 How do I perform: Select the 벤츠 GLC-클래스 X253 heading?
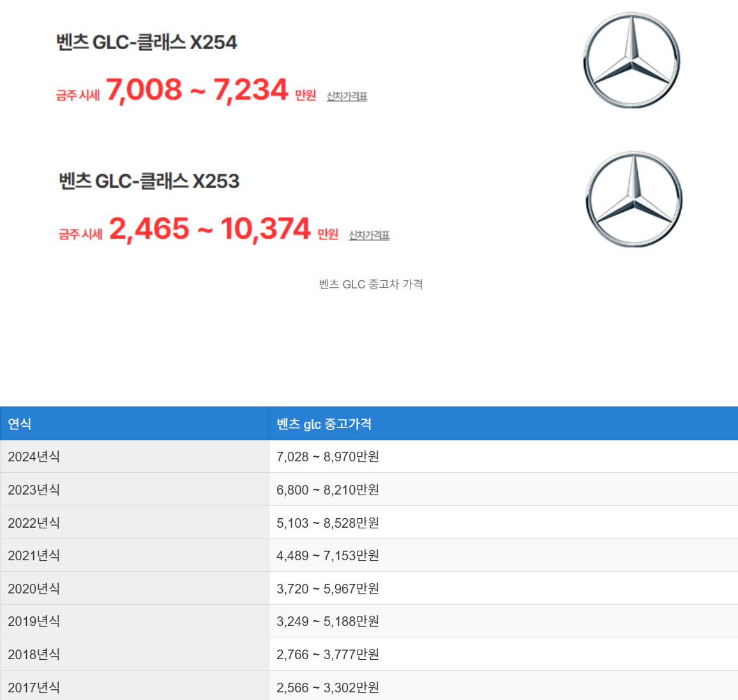[149, 181]
